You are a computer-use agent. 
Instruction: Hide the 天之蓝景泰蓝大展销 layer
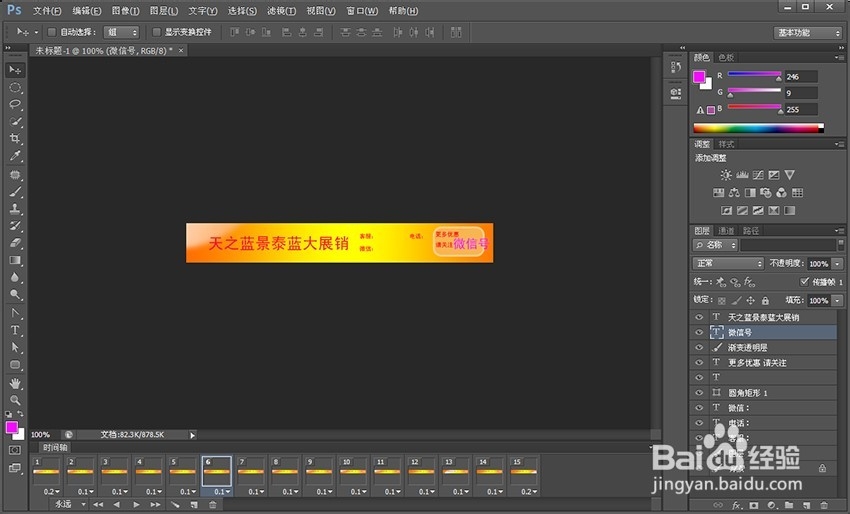point(699,317)
